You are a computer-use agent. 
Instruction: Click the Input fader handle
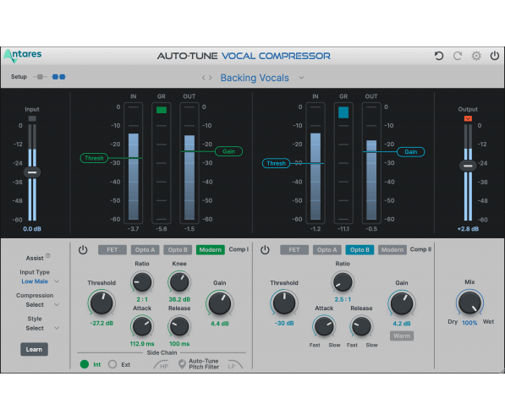32,172
